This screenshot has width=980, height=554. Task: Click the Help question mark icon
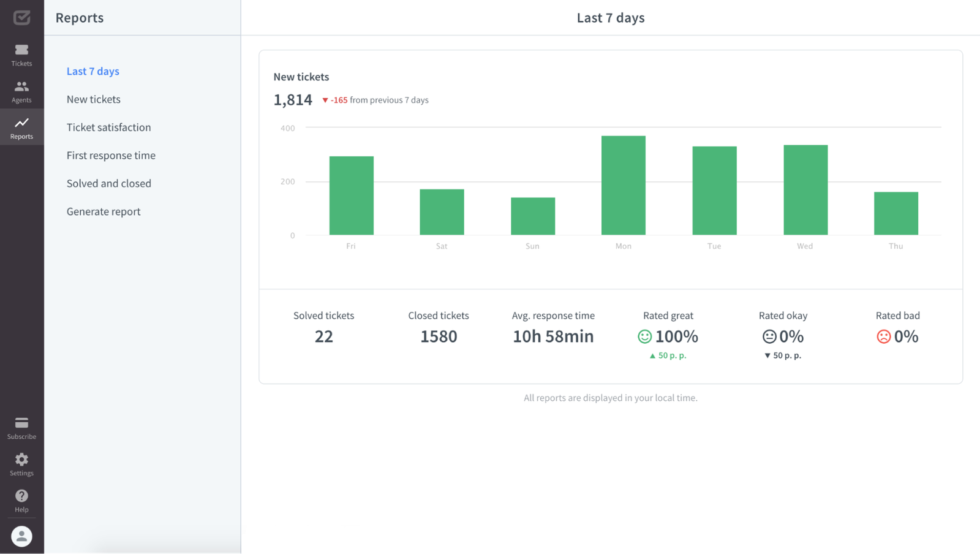pyautogui.click(x=21, y=495)
